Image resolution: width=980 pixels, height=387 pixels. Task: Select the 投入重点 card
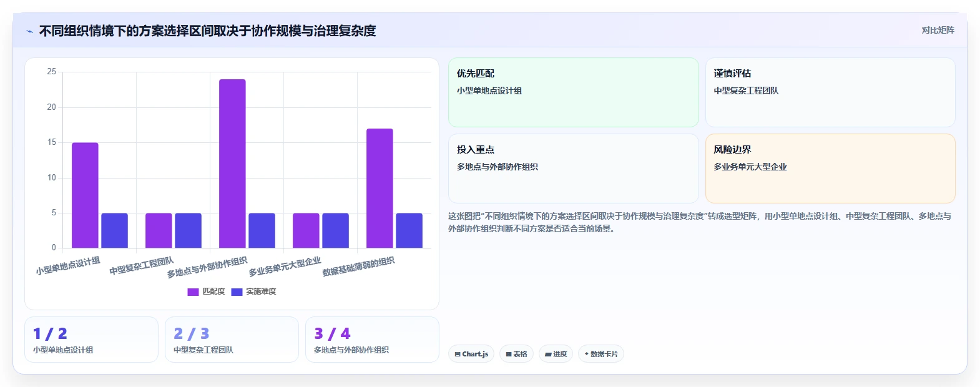pos(573,169)
